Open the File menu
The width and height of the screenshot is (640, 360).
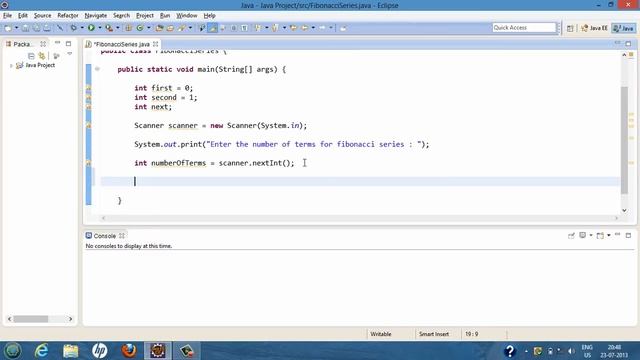7,16
